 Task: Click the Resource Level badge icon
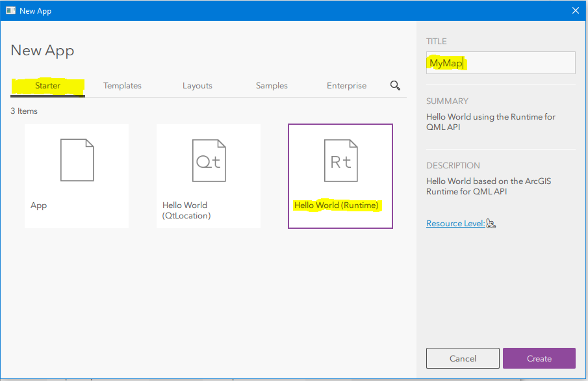point(491,224)
